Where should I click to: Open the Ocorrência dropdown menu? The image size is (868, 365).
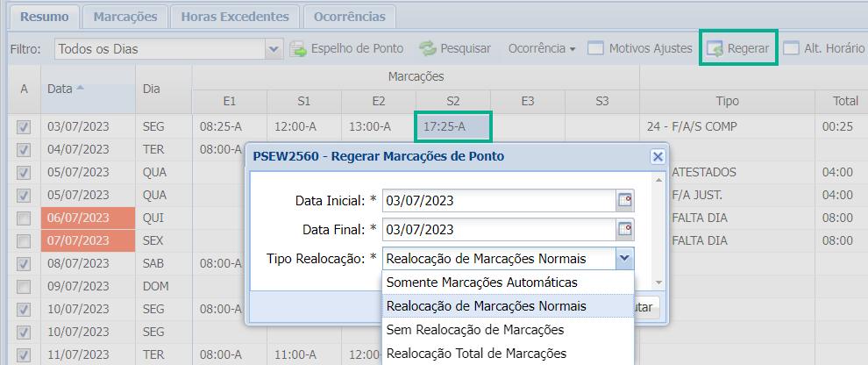click(x=542, y=49)
